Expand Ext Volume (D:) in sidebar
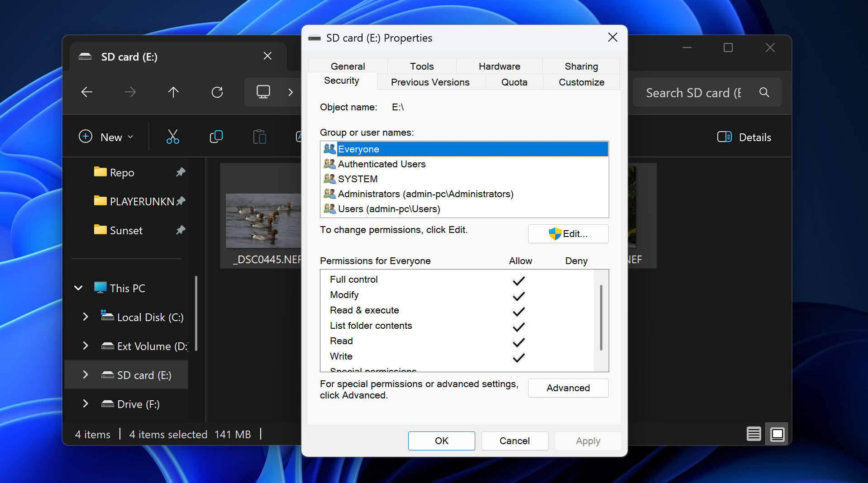Viewport: 868px width, 483px height. point(86,346)
